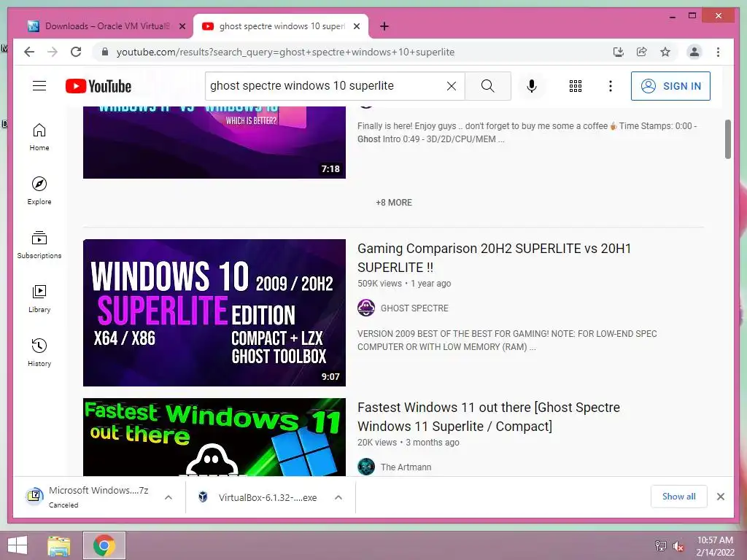This screenshot has height=560, width=747.
Task: Click the GHOST SPECTRE channel avatar
Action: 366,308
